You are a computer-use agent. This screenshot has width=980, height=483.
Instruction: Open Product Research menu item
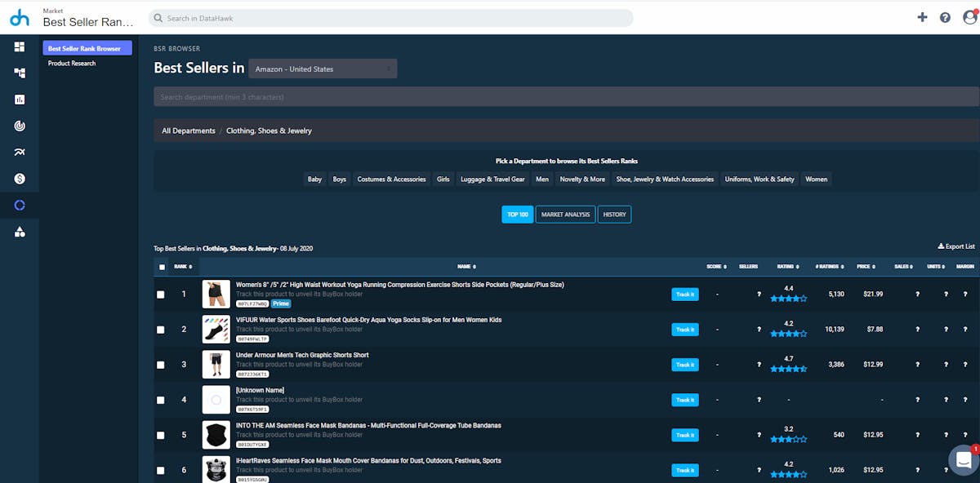(72, 63)
